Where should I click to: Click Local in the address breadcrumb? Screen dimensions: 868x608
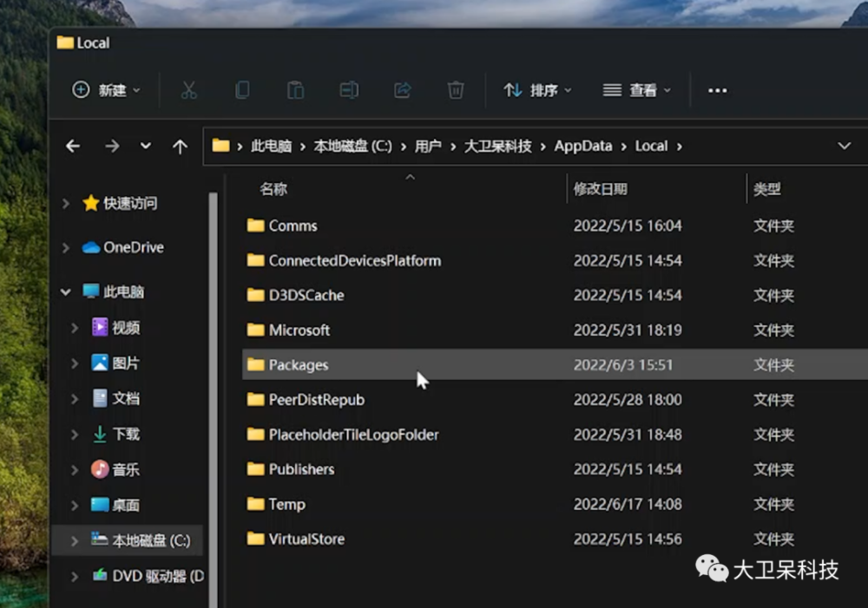(651, 147)
